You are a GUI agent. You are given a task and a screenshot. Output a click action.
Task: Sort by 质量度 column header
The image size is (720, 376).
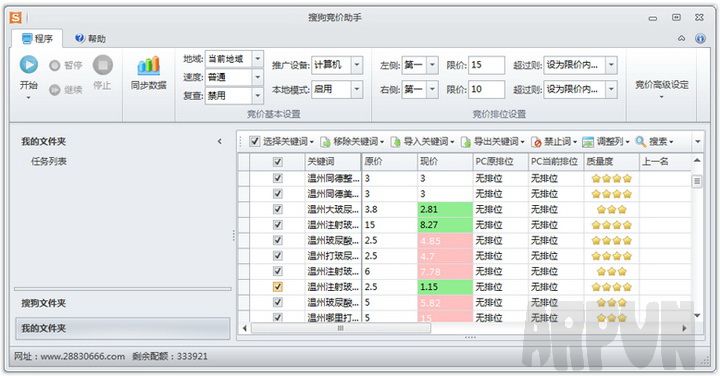click(611, 162)
